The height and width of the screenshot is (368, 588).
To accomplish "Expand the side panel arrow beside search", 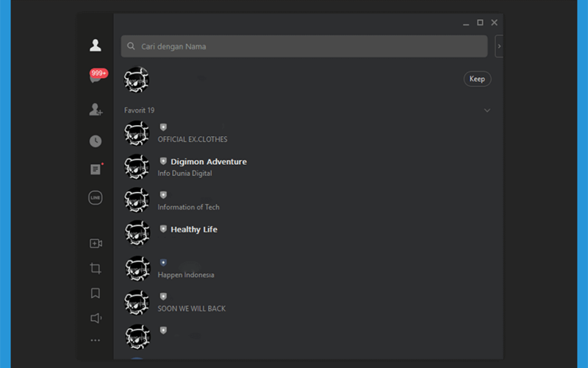I will (499, 46).
